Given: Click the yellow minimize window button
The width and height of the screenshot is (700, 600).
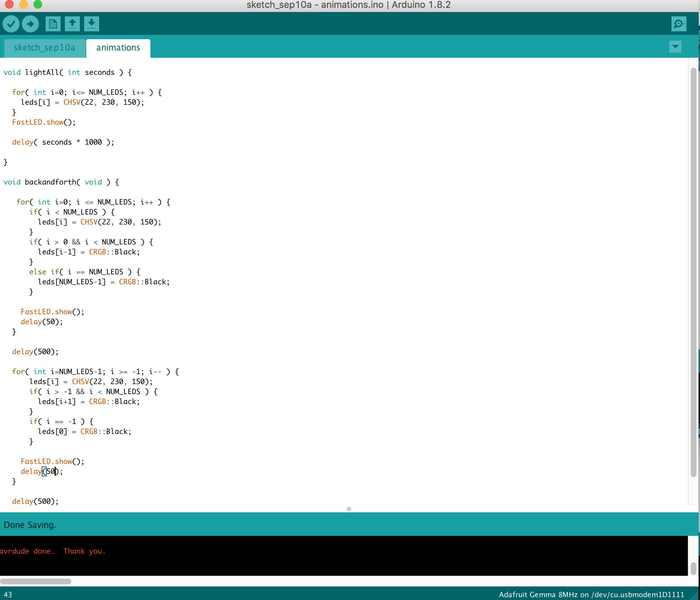Looking at the screenshot, I should (24, 4).
